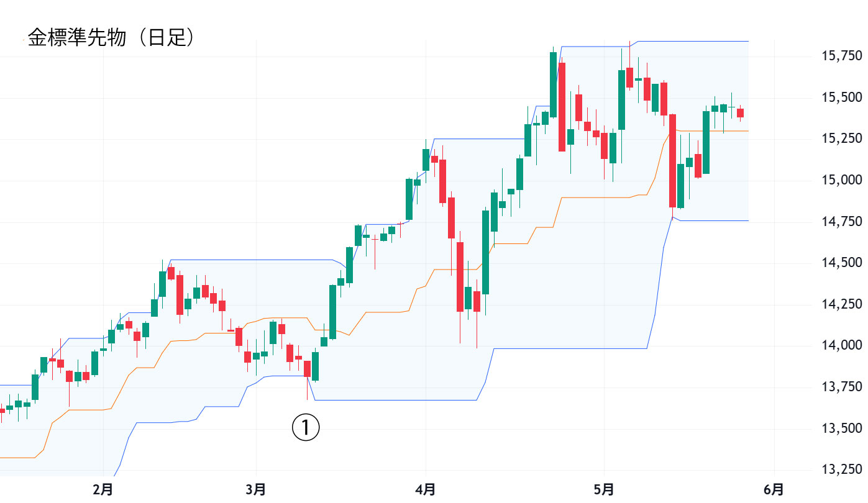Click the chart title 金標準先物（日足）
Image resolution: width=868 pixels, height=503 pixels.
pos(112,38)
